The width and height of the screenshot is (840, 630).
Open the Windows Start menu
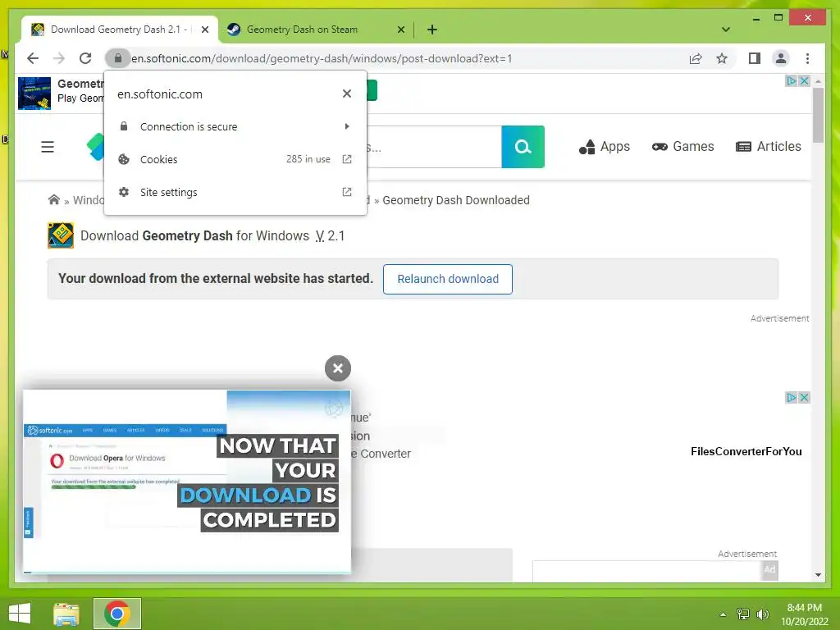[20, 614]
